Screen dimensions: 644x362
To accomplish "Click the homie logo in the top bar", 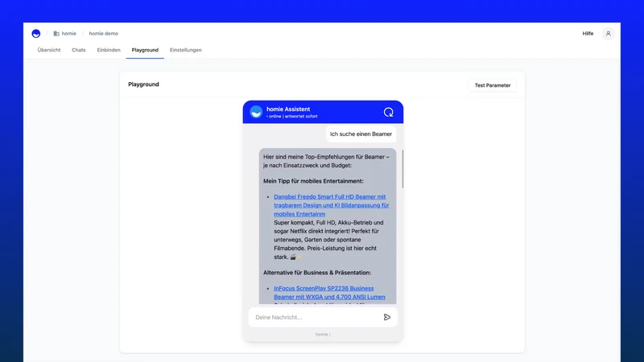I will click(36, 34).
